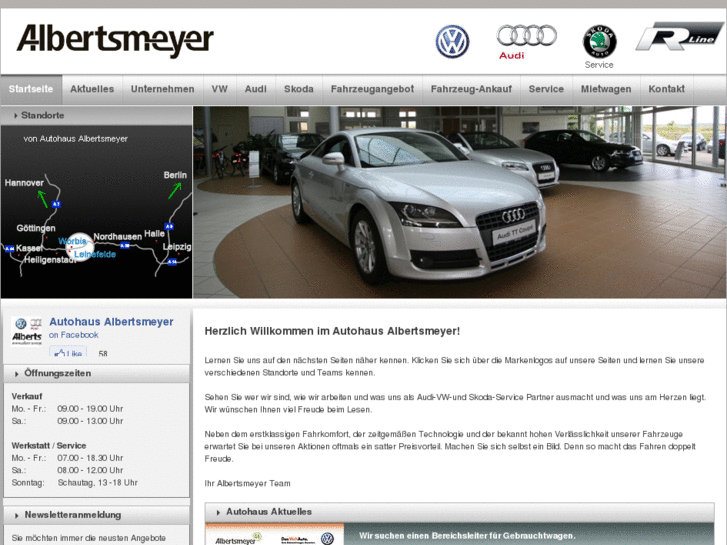Viewport: 727px width, 545px height.
Task: Open the Fahrzeugangebot menu item
Action: tap(372, 89)
